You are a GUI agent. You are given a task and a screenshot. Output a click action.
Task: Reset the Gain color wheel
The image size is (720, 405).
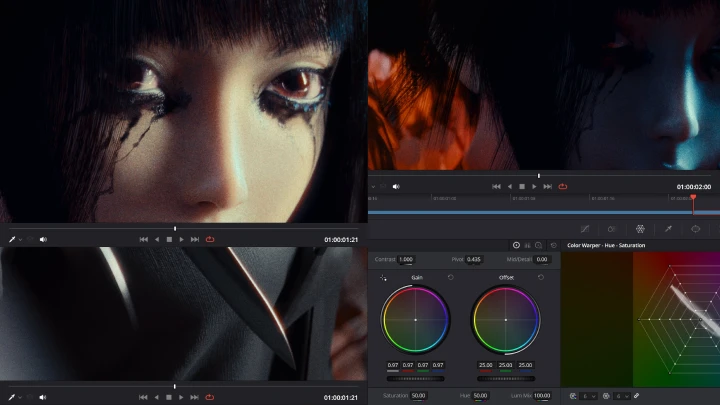(451, 277)
